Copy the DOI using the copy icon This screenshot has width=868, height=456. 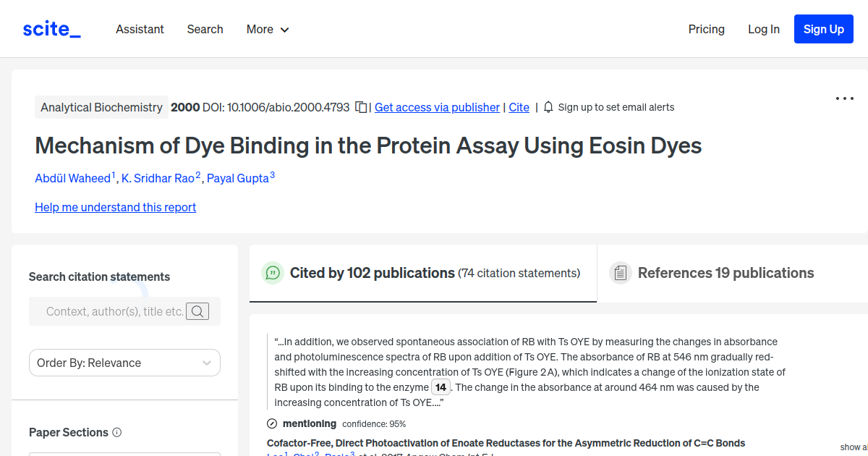pyautogui.click(x=361, y=106)
